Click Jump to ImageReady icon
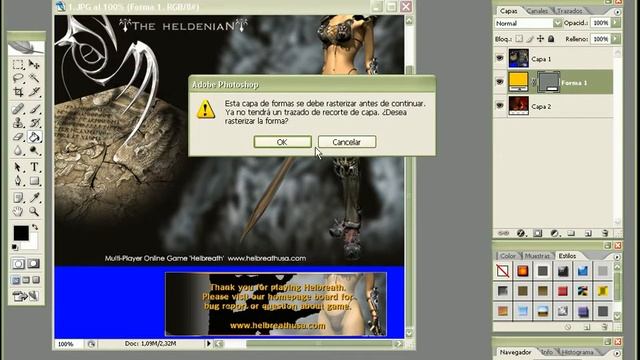This screenshot has width=640, height=360. (25, 296)
